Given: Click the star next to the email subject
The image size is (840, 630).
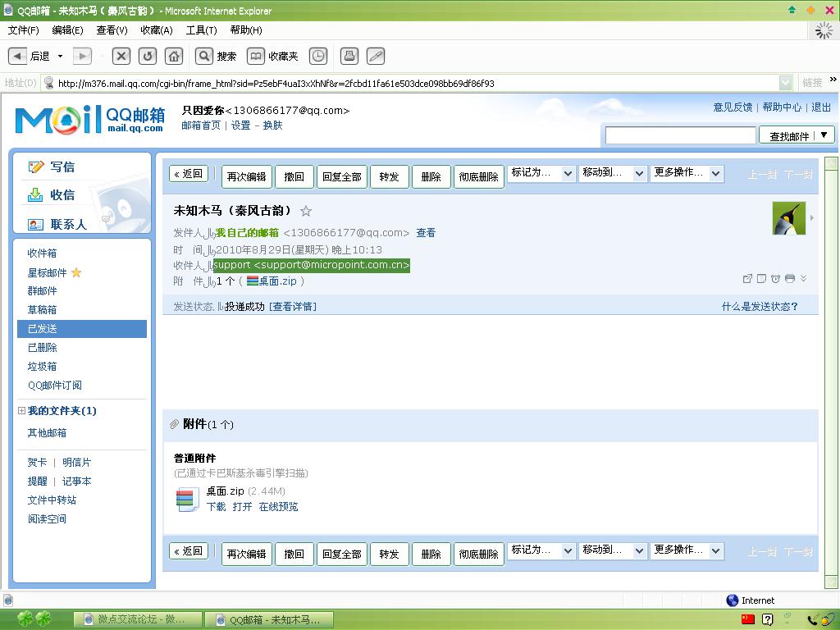Looking at the screenshot, I should [306, 211].
